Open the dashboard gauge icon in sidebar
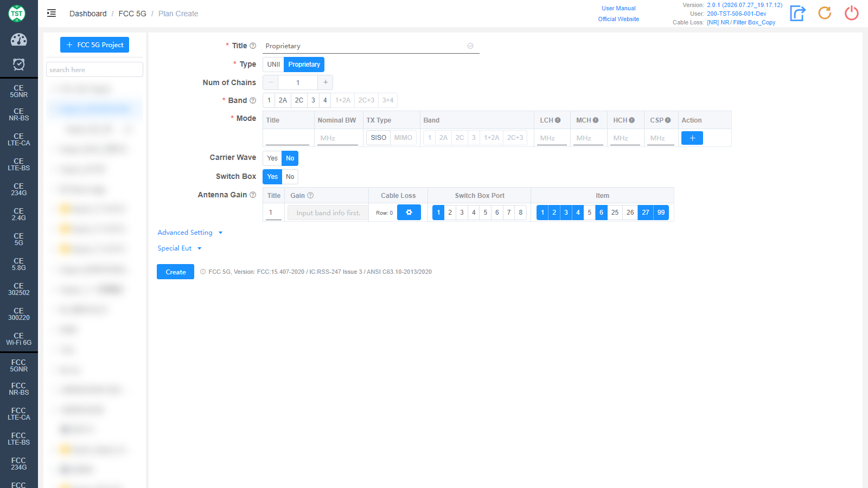The height and width of the screenshot is (488, 868). (x=18, y=40)
